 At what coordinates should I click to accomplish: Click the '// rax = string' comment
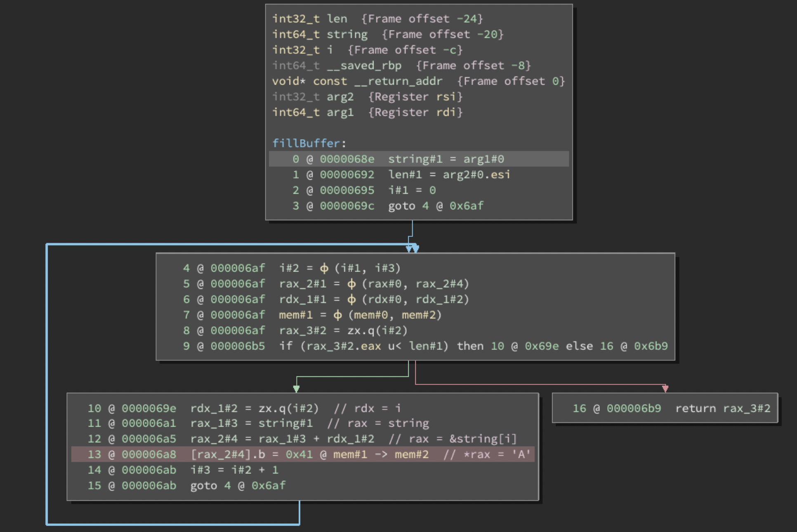pyautogui.click(x=378, y=423)
